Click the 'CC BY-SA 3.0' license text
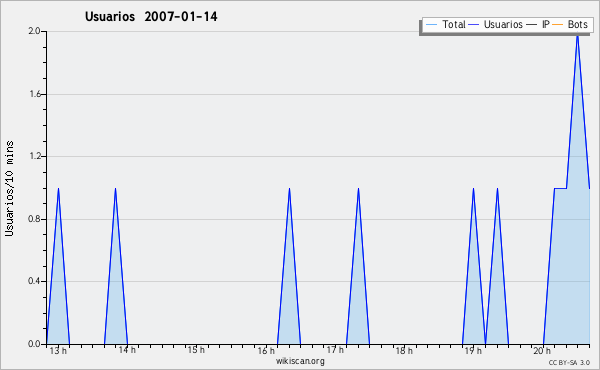Viewport: 600px width, 370px height. point(569,362)
